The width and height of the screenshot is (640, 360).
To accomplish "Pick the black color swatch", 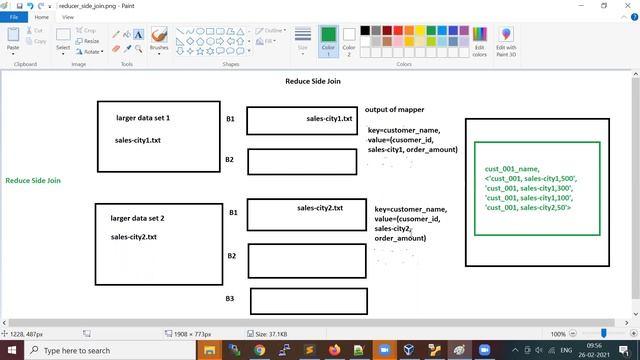I will point(365,30).
